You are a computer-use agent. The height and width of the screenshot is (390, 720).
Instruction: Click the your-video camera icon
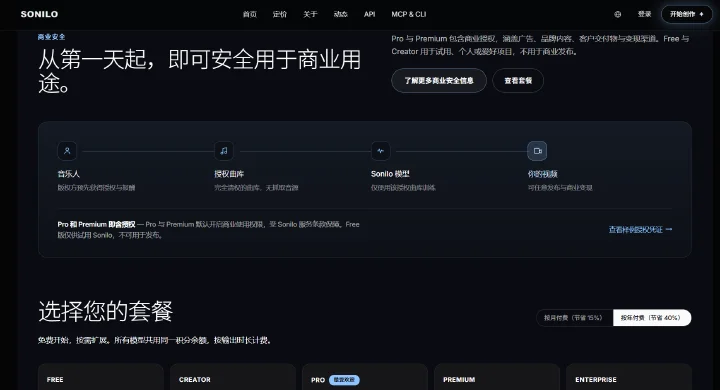[537, 151]
